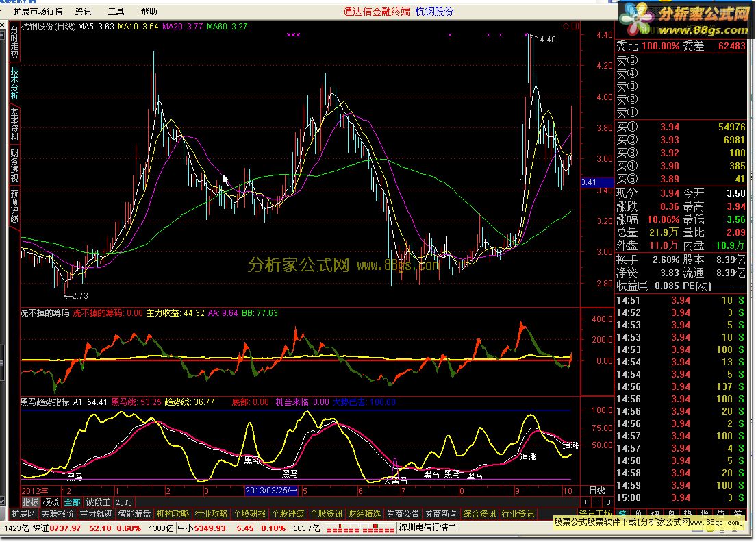Click the 趋势线: 36.77 legend value
The height and width of the screenshot is (542, 756).
pyautogui.click(x=190, y=402)
